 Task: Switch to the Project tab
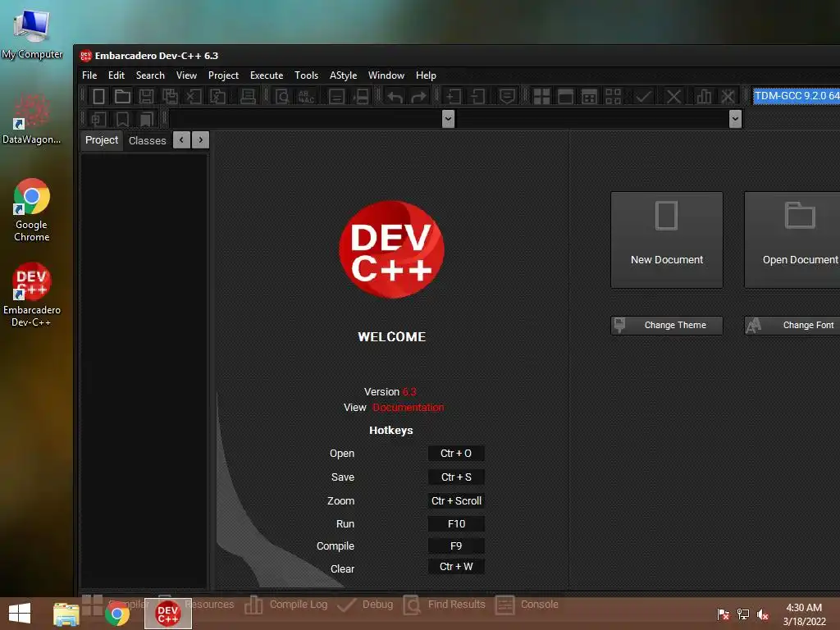tap(101, 140)
